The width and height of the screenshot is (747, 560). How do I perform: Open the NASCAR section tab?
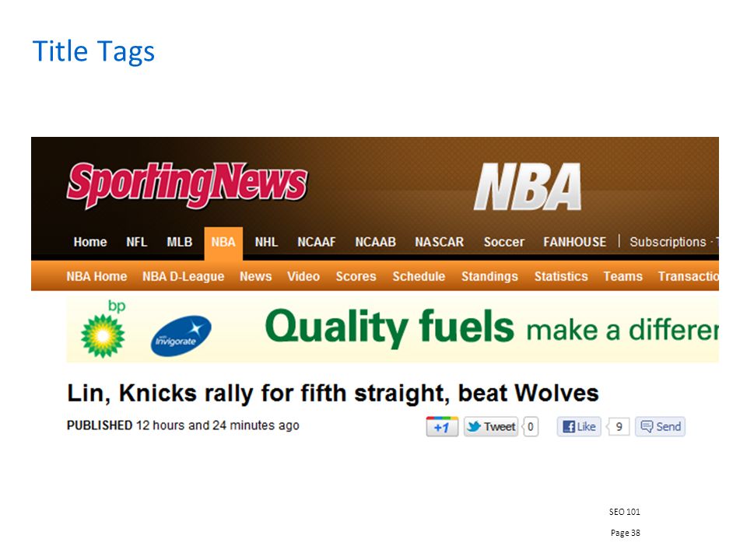point(439,242)
